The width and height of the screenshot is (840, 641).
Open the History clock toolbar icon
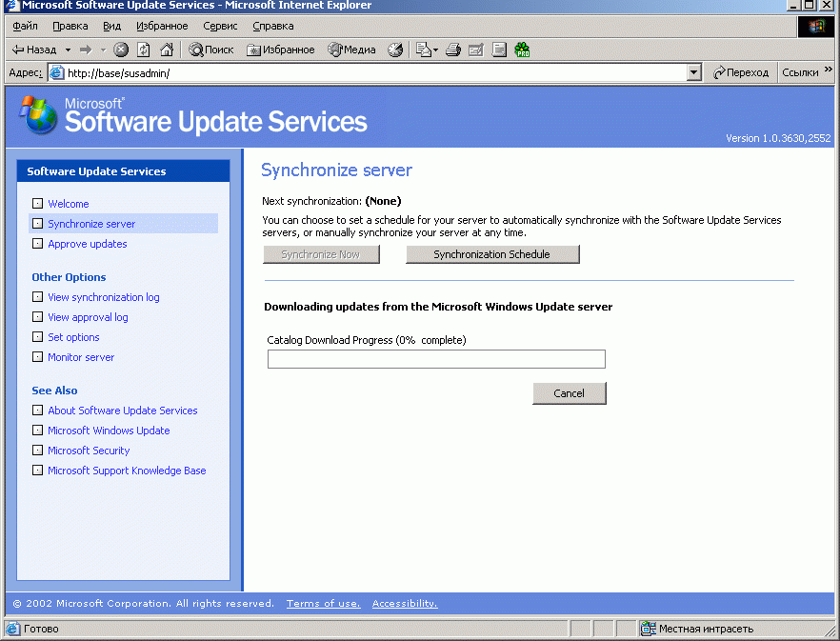click(395, 50)
